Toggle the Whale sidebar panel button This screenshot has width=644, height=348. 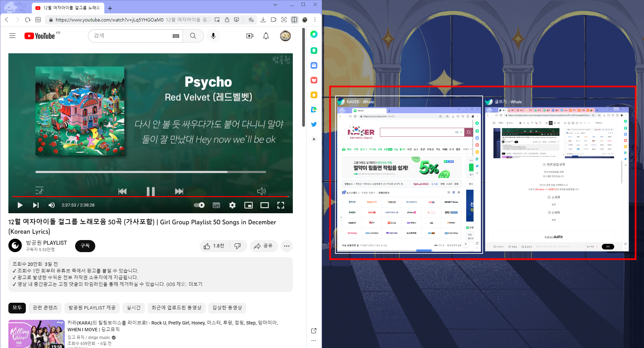pos(294,20)
